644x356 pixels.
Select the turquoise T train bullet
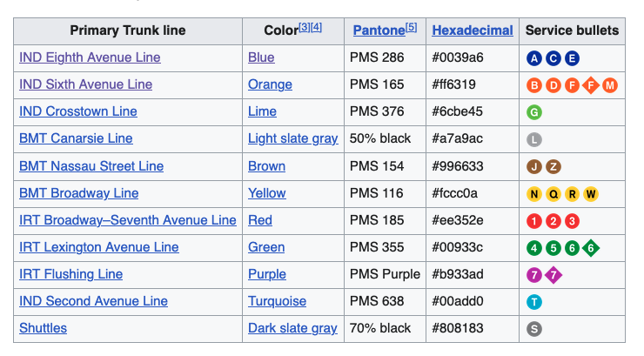tap(534, 302)
